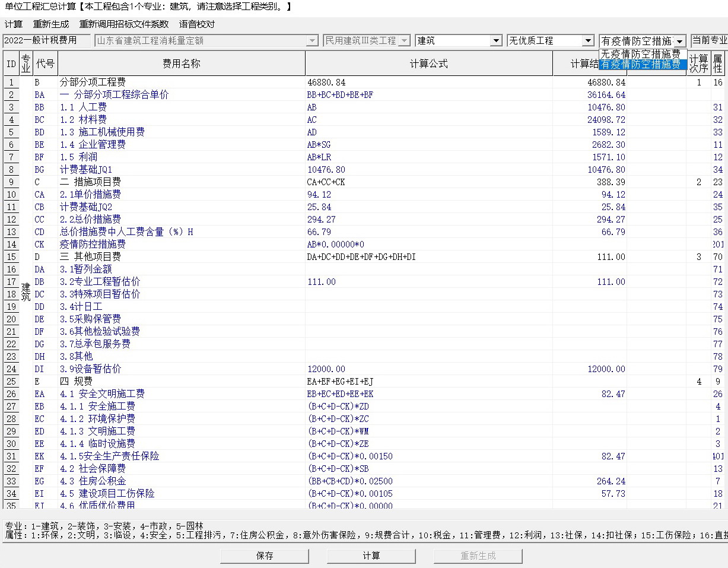The image size is (728, 568).
Task: Click the 1.1 人工费 cell
Action: 182,107
